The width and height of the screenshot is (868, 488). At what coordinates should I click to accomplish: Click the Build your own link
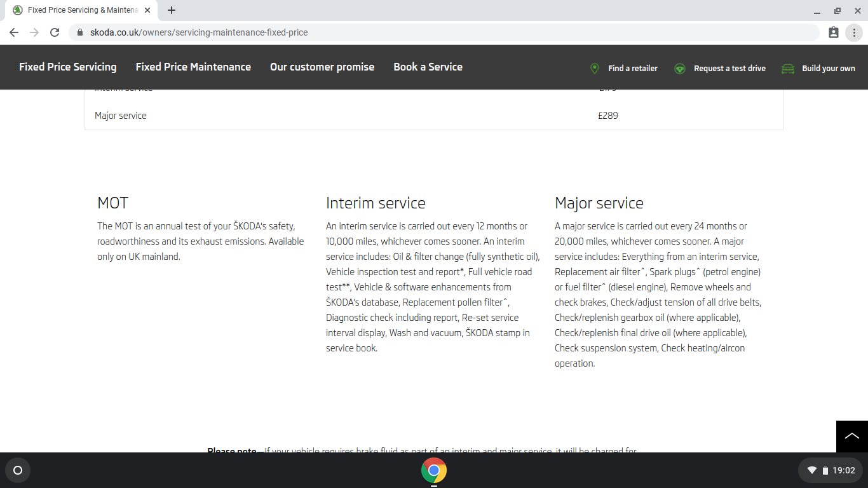(x=829, y=69)
